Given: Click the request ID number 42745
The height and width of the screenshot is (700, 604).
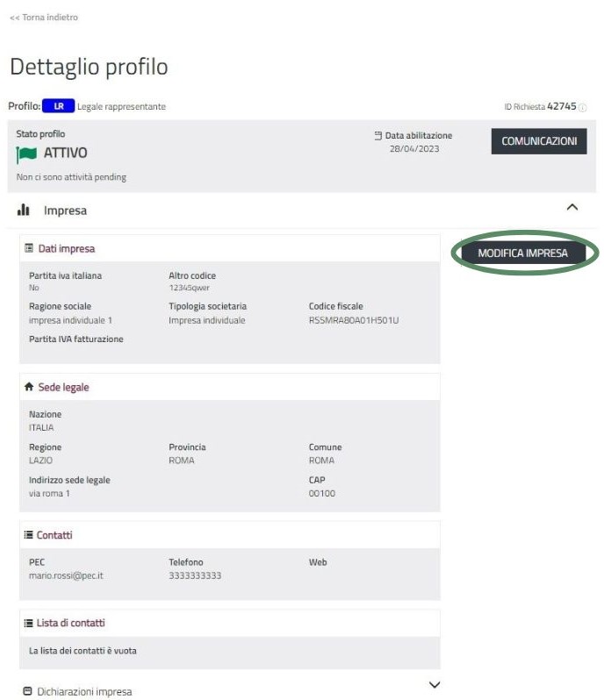Looking at the screenshot, I should point(561,106).
